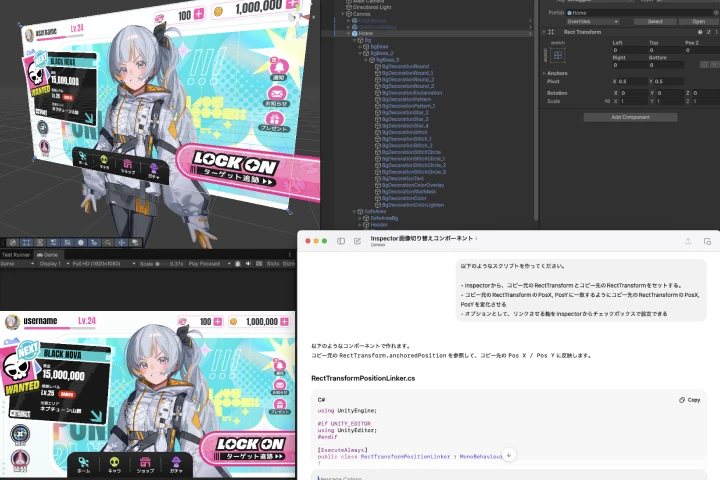Click the chat message input box
Viewport: 720px width, 480px height.
click(x=508, y=476)
